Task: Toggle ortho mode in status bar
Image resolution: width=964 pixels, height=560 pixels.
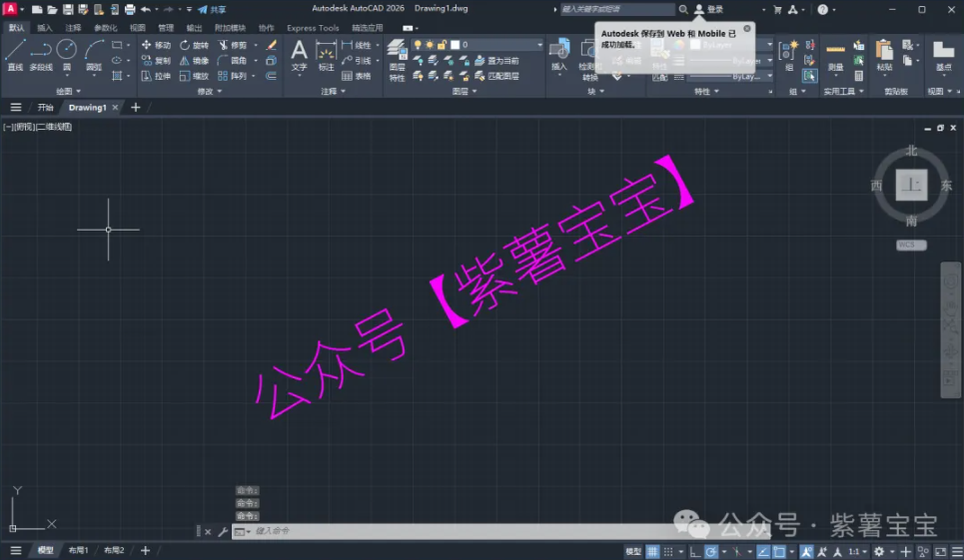Action: [x=694, y=551]
